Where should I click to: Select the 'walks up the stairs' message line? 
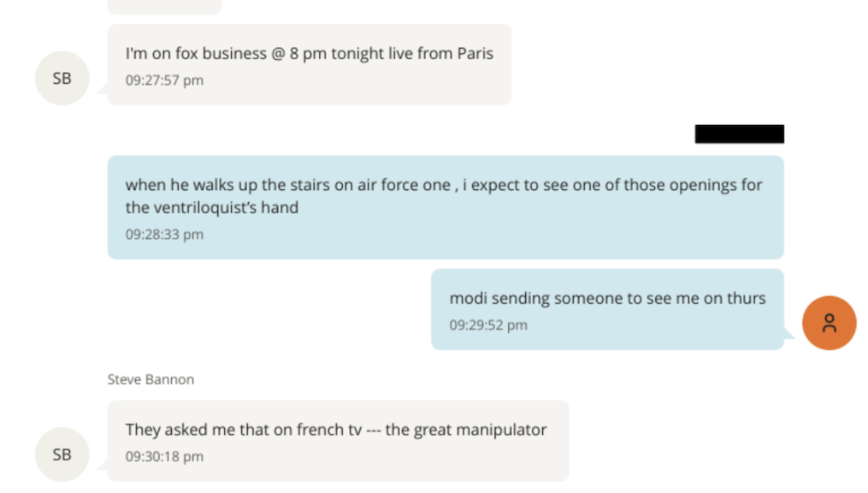[x=443, y=185]
